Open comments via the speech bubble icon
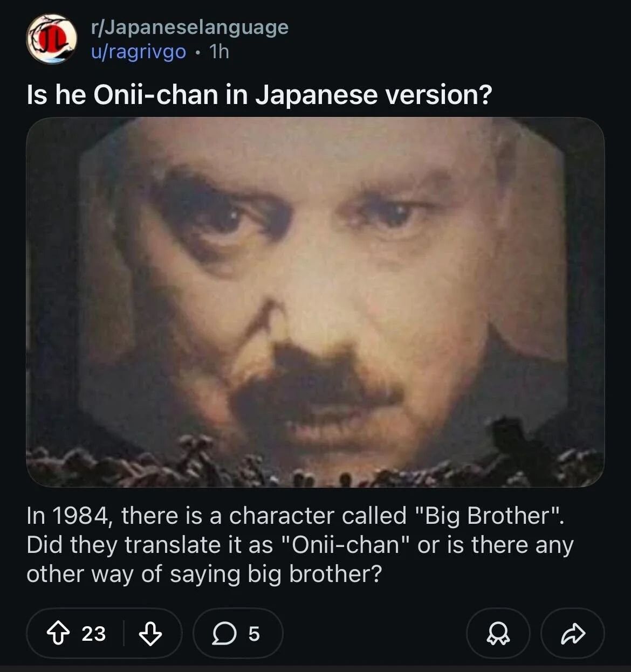This screenshot has width=631, height=672. coord(225,634)
